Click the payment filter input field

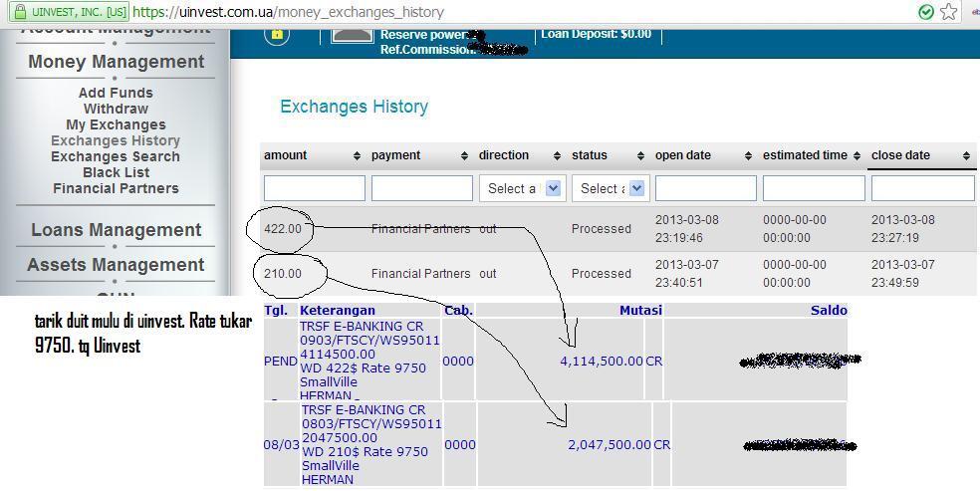(422, 188)
